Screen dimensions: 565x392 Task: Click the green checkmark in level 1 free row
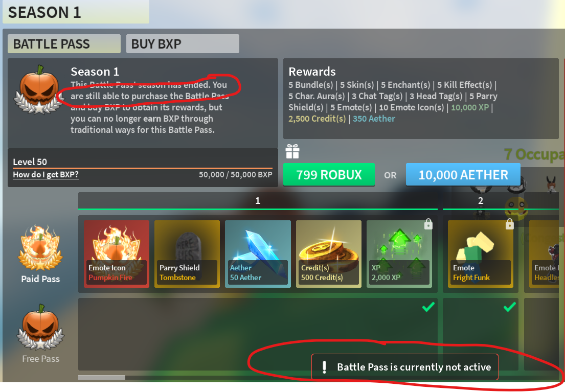tap(428, 307)
